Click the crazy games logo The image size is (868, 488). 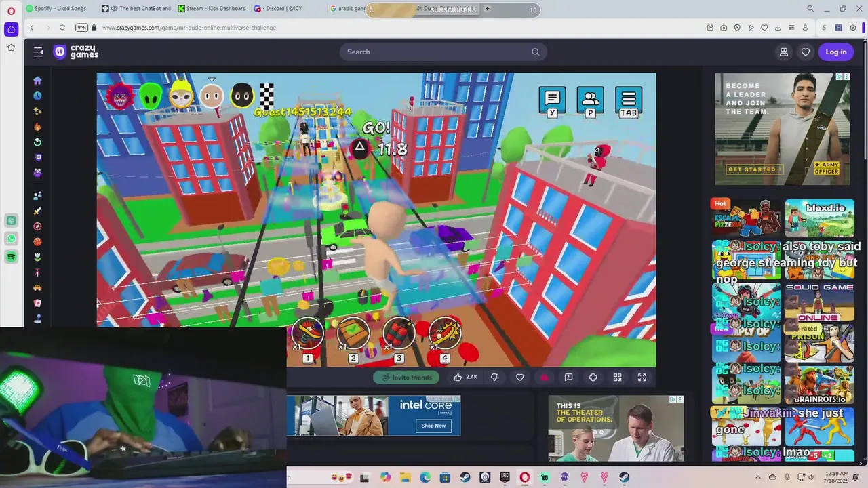click(x=76, y=52)
